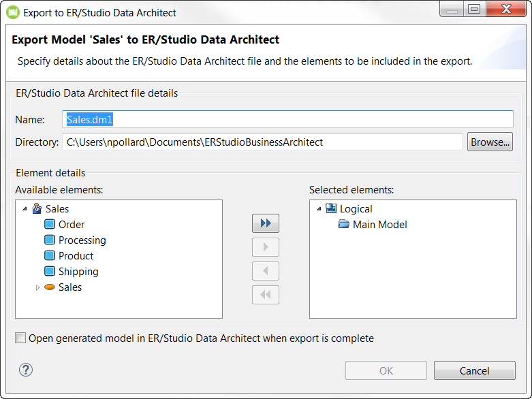Collapse the Logical node in Selected elements
This screenshot has height=399, width=532.
click(319, 209)
